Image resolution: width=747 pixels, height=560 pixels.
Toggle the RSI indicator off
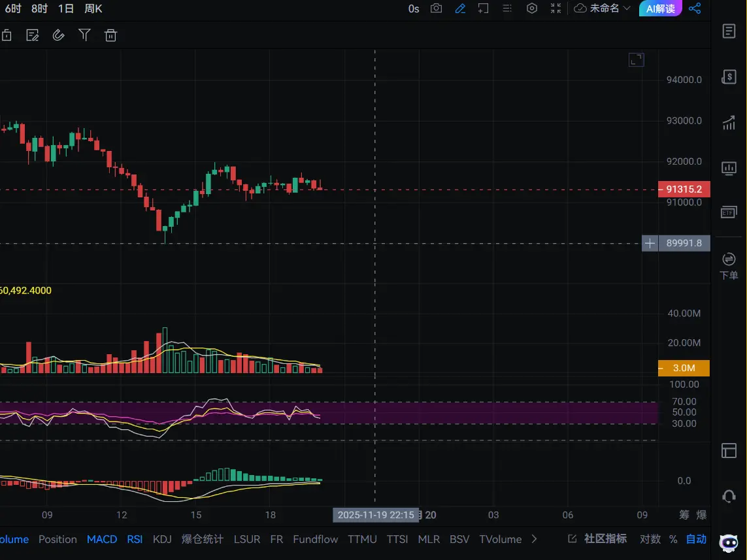click(135, 539)
